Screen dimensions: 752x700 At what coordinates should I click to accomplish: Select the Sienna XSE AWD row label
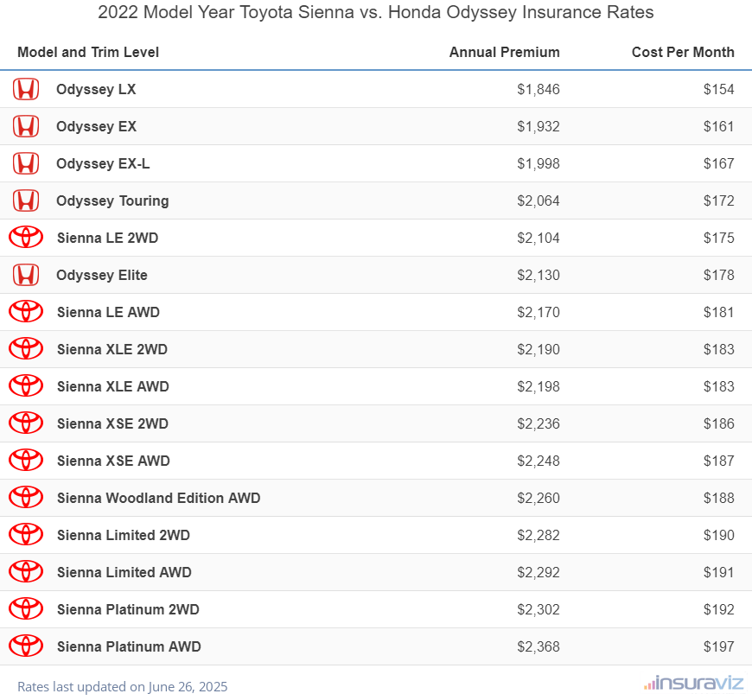click(113, 461)
